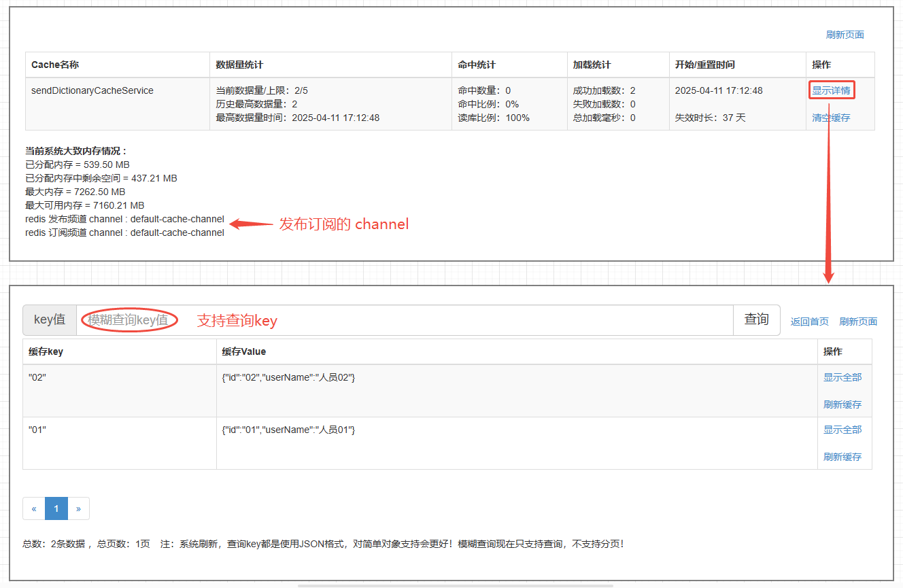903x588 pixels.
Task: Click the "01" cache key cell
Action: click(x=120, y=443)
